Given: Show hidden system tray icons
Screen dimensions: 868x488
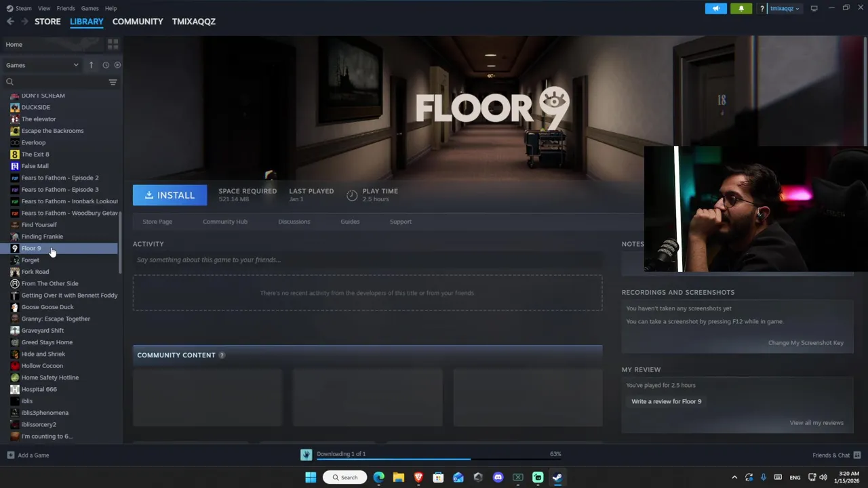Looking at the screenshot, I should [x=734, y=477].
